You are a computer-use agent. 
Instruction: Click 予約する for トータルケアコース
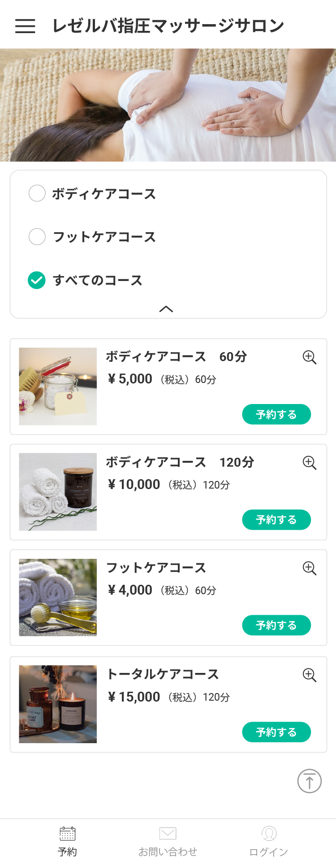coord(276,732)
